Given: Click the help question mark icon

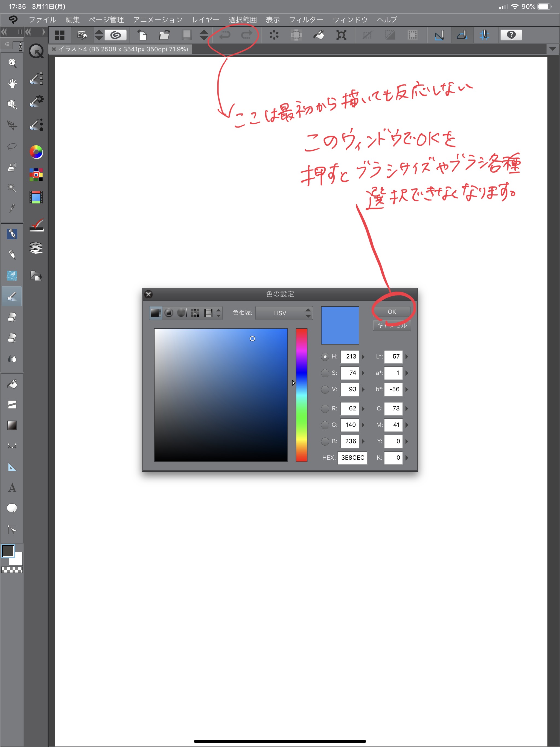Looking at the screenshot, I should tap(511, 35).
